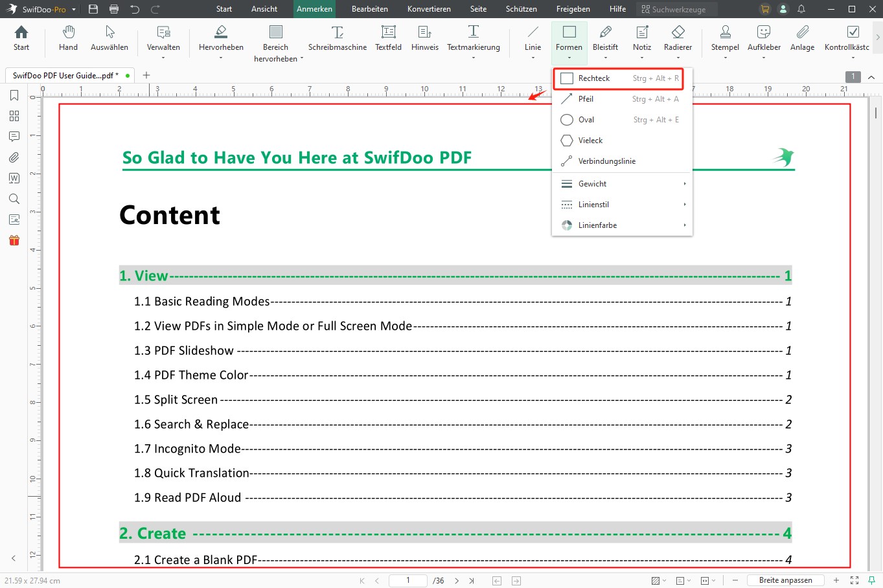Open the Stempel dropdown
This screenshot has width=883, height=588.
[725, 58]
